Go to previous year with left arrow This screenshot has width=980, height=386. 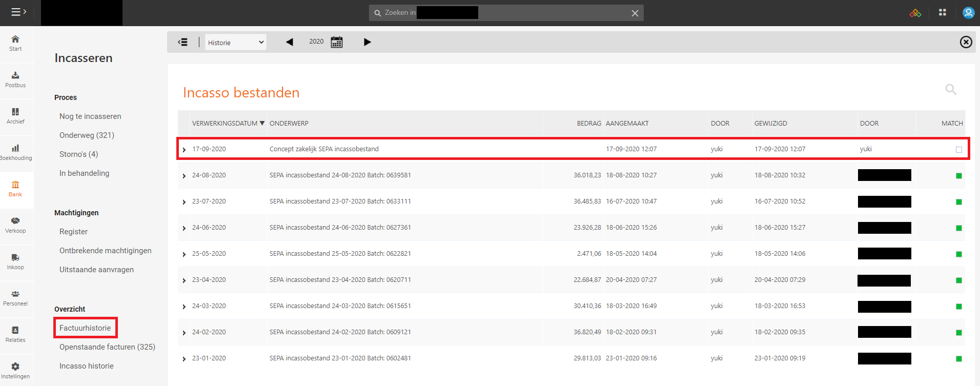pyautogui.click(x=290, y=42)
